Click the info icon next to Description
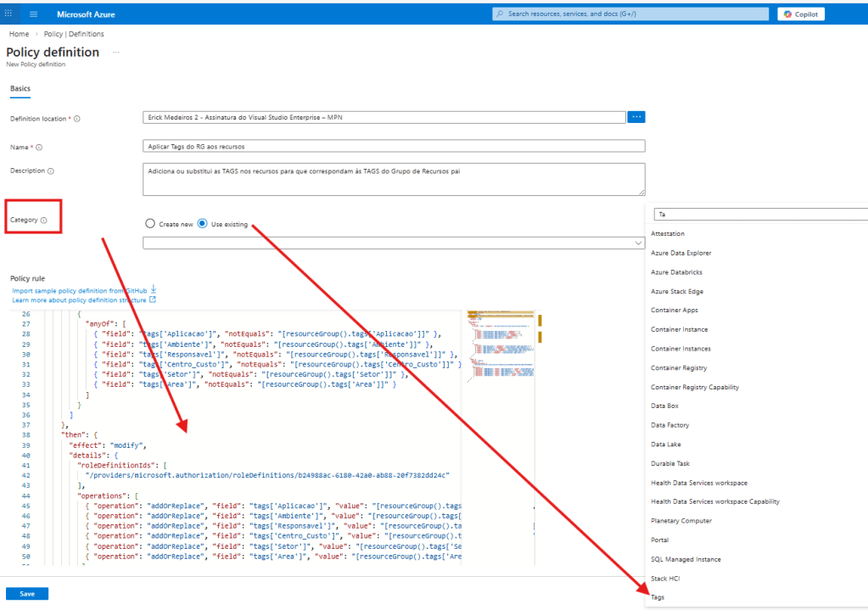The image size is (868, 610). click(51, 171)
